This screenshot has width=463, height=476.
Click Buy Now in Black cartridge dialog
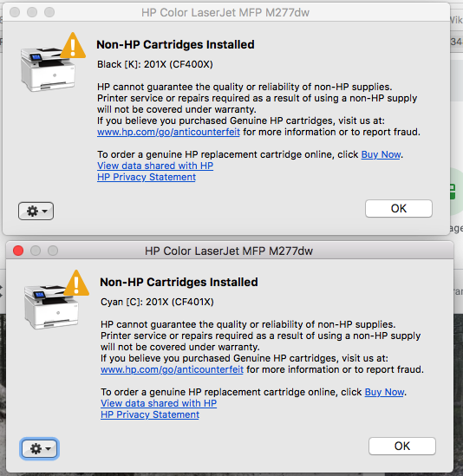tap(381, 154)
